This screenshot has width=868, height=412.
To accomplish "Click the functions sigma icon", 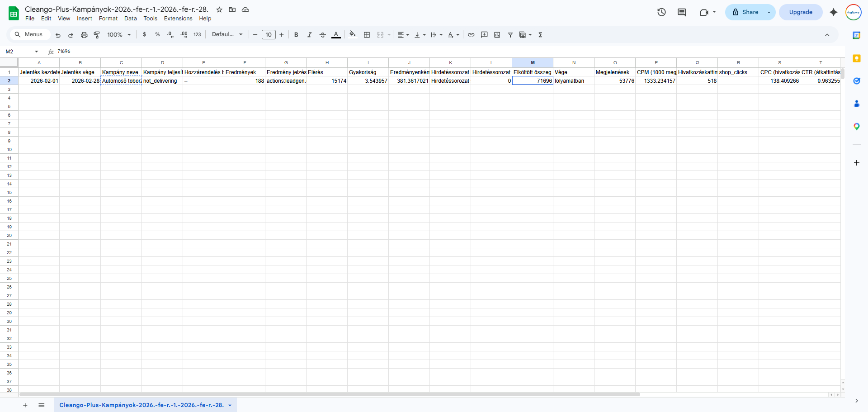I will [x=540, y=35].
